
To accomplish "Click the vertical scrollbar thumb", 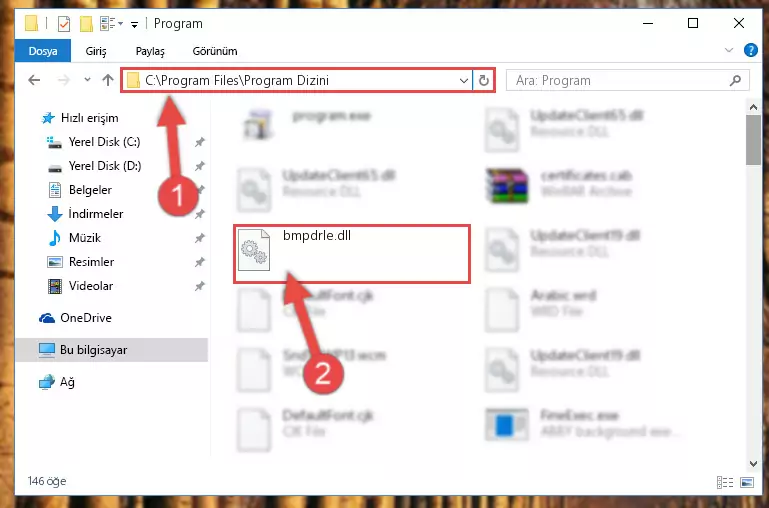I will tap(753, 140).
